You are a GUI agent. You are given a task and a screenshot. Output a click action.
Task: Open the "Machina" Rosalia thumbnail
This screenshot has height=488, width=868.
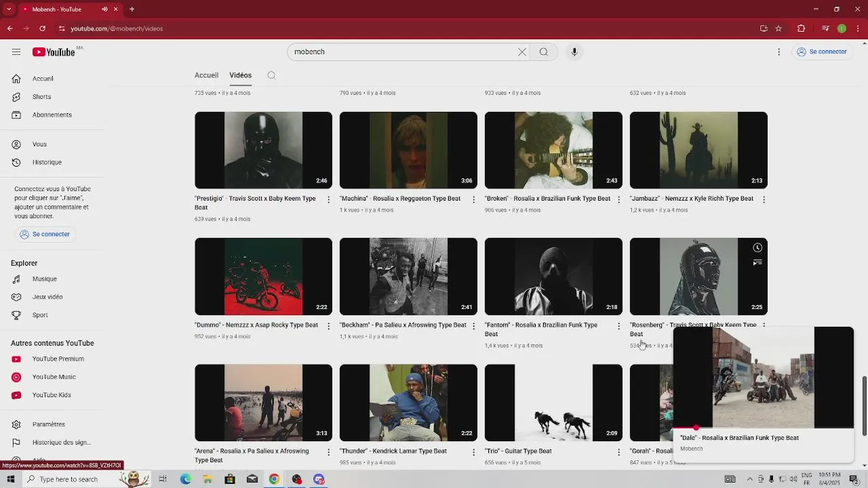tap(408, 150)
